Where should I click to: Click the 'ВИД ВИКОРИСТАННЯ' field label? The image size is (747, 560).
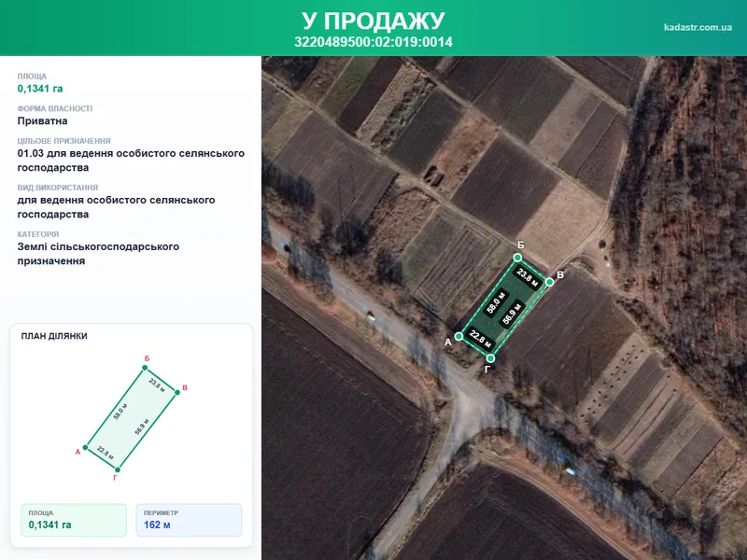[58, 188]
